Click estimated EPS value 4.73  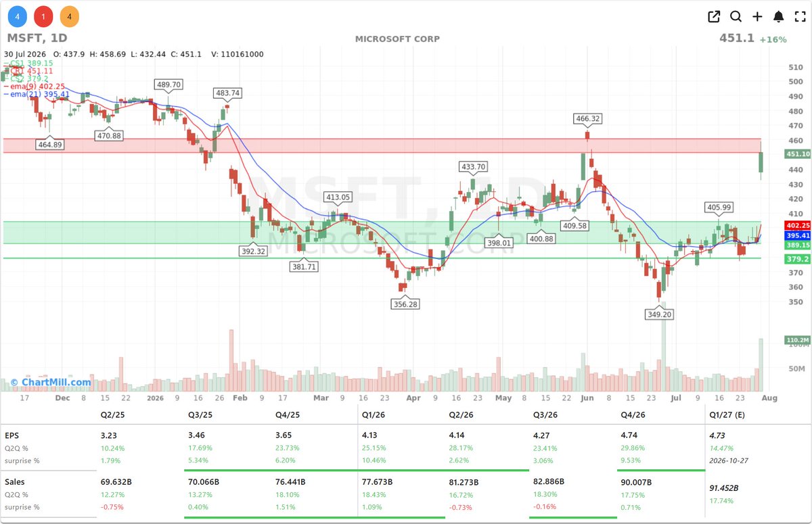click(717, 436)
